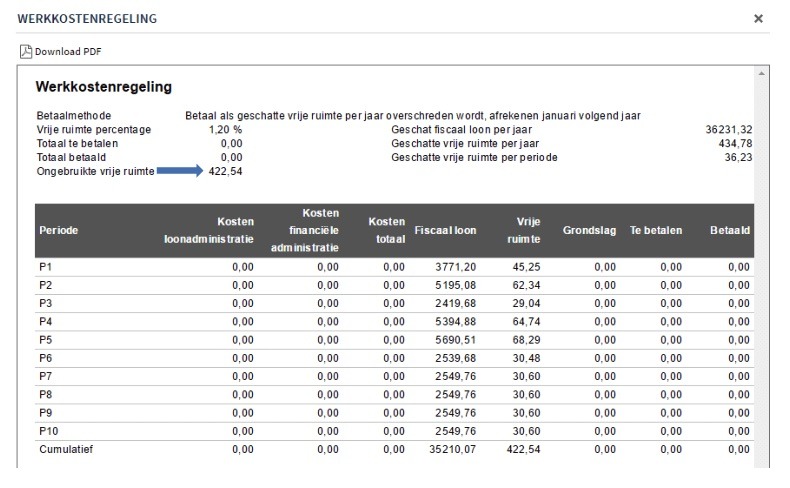Screen dimensions: 790x488
Task: Click the Grondslag column header
Action: coord(589,230)
